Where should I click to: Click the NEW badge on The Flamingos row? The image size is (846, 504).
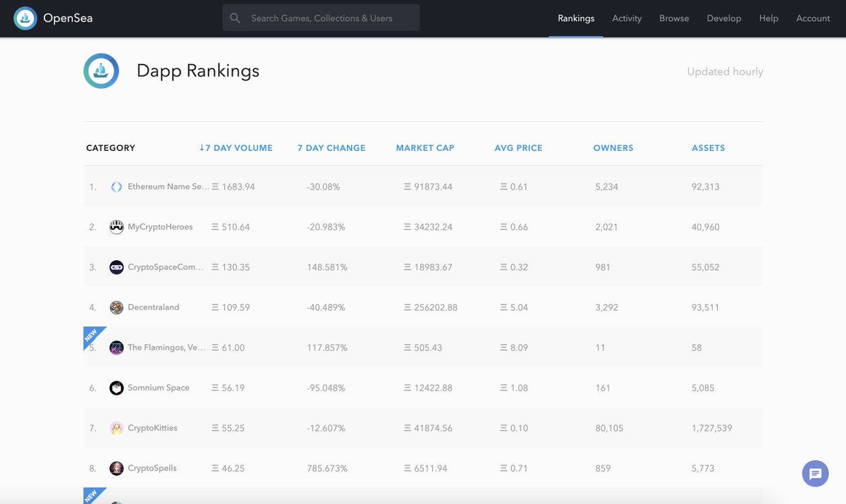click(92, 336)
